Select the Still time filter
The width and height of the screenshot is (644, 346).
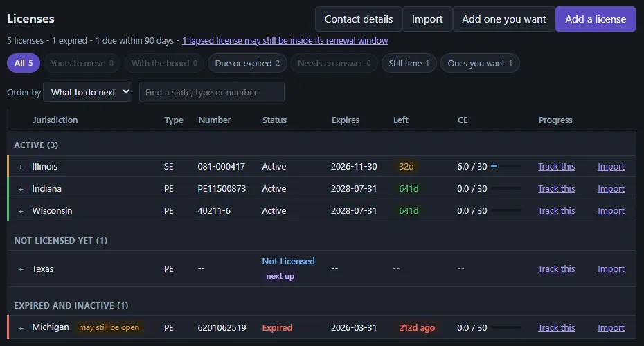coord(409,63)
